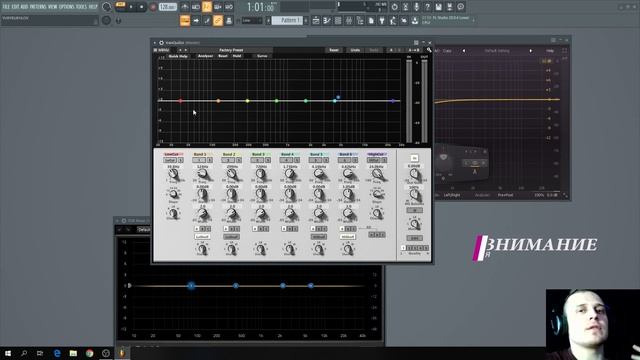The height and width of the screenshot is (360, 640).
Task: Select preset slot 1 in the output section
Action: [403, 248]
